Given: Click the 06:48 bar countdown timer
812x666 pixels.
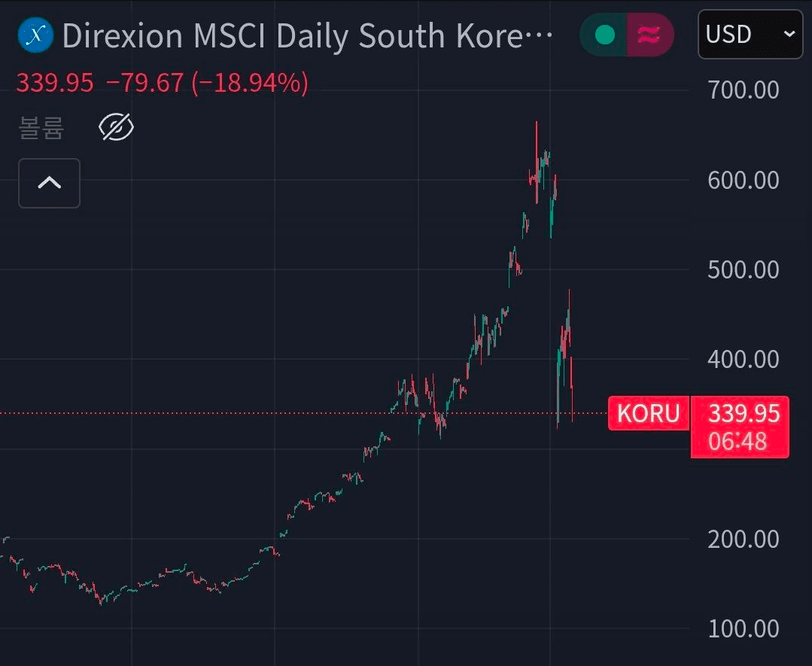Looking at the screenshot, I should [x=737, y=441].
